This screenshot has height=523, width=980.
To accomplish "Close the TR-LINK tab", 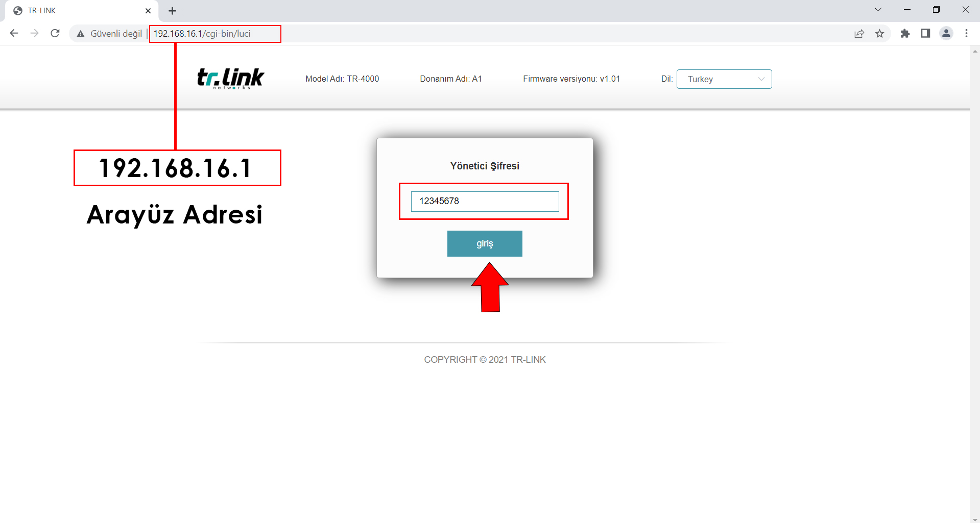I will click(x=148, y=11).
